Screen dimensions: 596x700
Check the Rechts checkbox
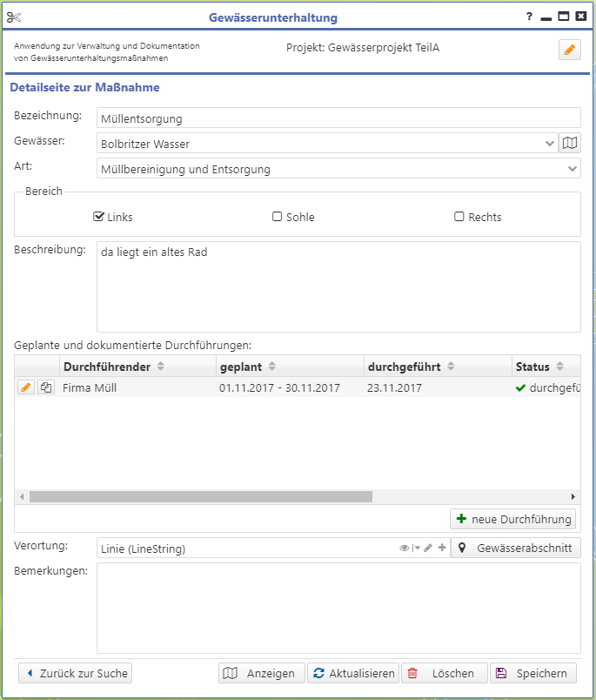459,217
